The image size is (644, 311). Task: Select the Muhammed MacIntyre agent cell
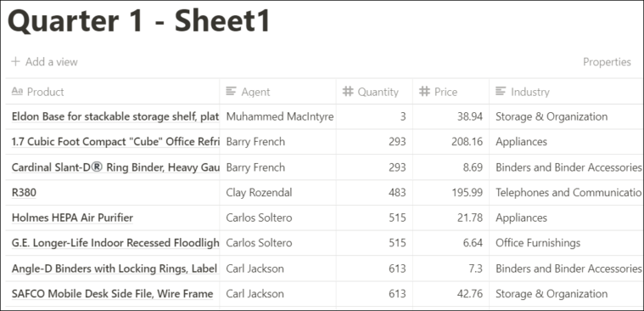(278, 116)
